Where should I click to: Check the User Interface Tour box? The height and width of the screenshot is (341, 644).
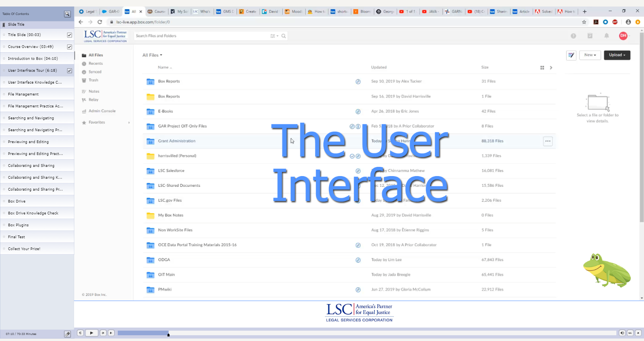pyautogui.click(x=69, y=71)
